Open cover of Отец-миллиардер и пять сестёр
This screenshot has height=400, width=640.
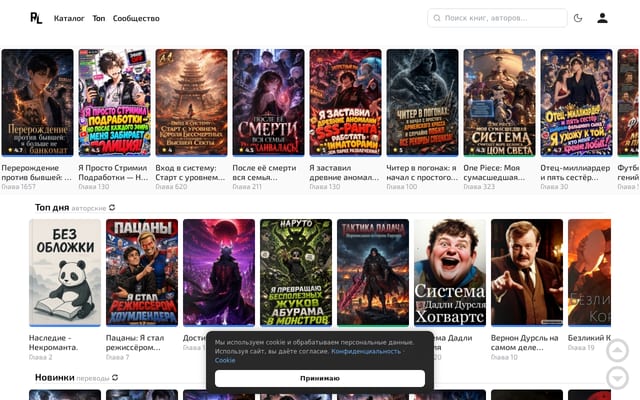pyautogui.click(x=576, y=102)
